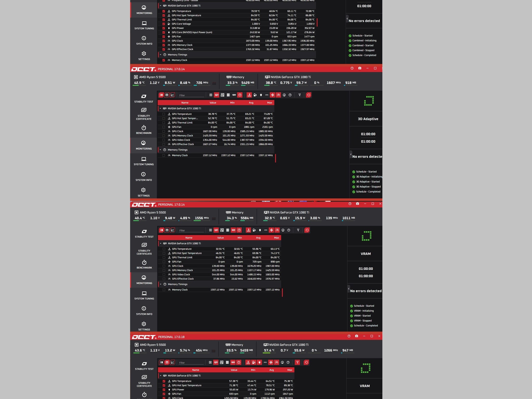Open System Info in VRAM 17.0.14 window
The image size is (532, 399).
click(144, 311)
